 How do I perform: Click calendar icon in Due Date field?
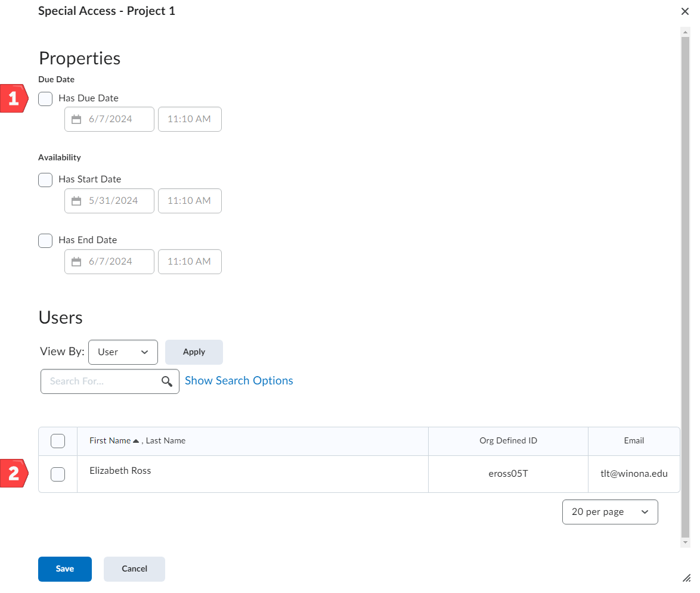point(76,119)
